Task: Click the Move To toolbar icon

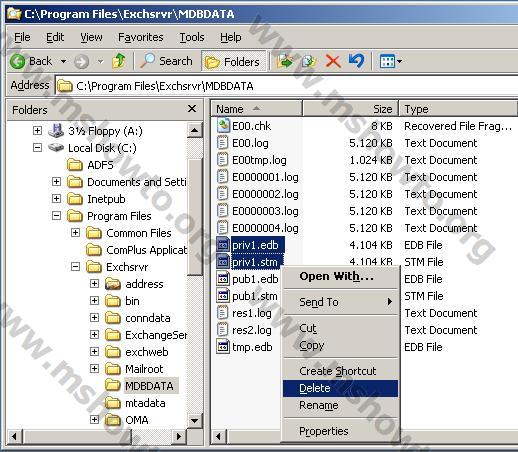Action: click(x=285, y=61)
